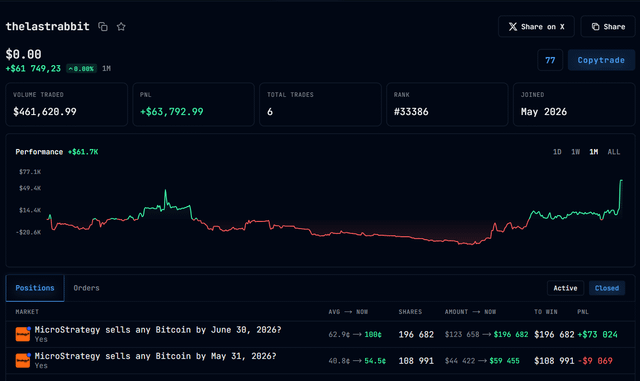
Task: Switch the chart to 1D range
Action: tap(557, 152)
